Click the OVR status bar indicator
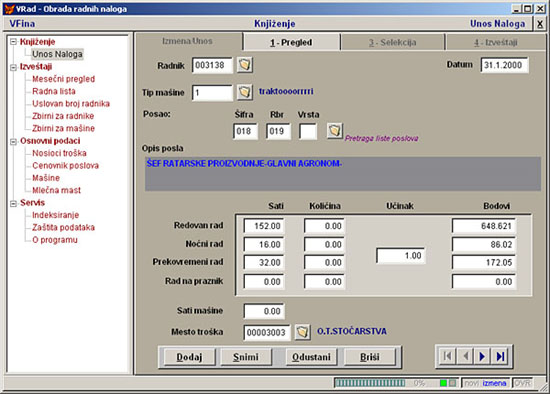The image size is (550, 394). click(x=522, y=383)
